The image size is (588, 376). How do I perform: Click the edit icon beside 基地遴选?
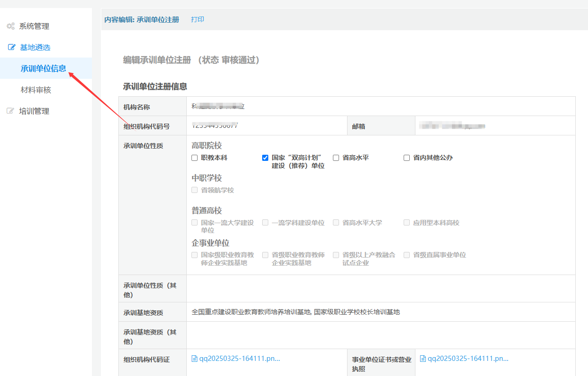pos(11,48)
